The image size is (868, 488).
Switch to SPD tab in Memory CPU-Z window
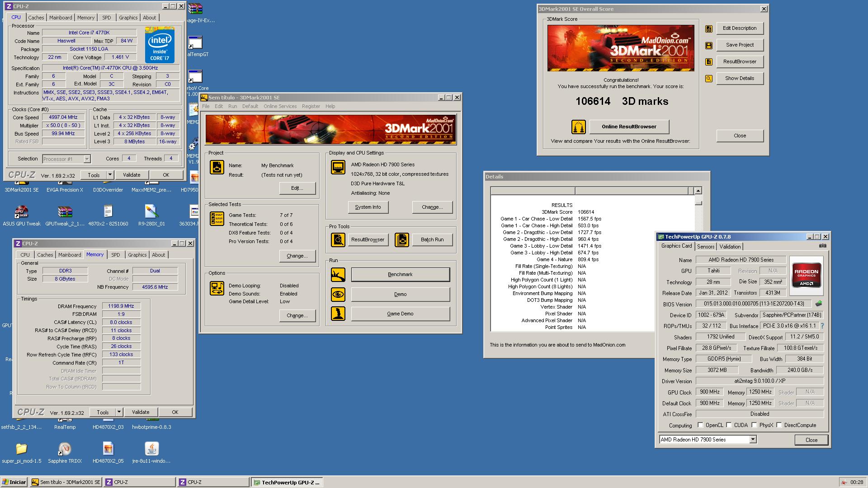coord(116,255)
